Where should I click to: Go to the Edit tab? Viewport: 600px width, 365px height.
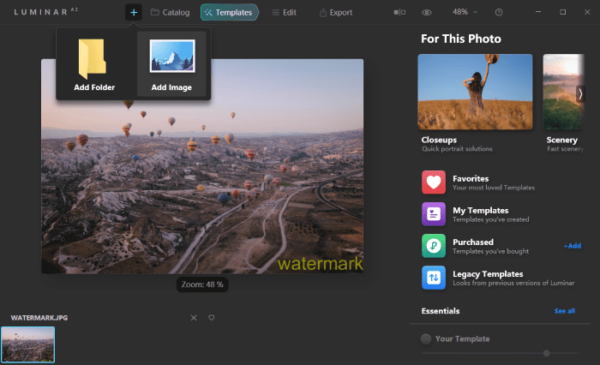[x=284, y=13]
